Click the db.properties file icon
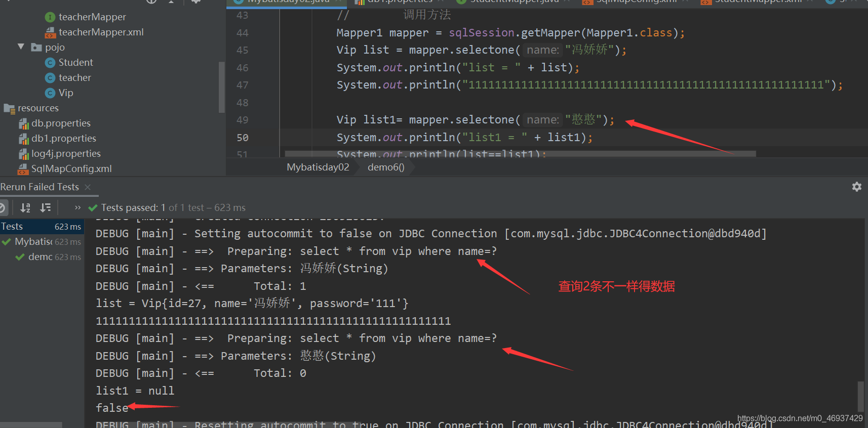The width and height of the screenshot is (868, 428). [23, 123]
